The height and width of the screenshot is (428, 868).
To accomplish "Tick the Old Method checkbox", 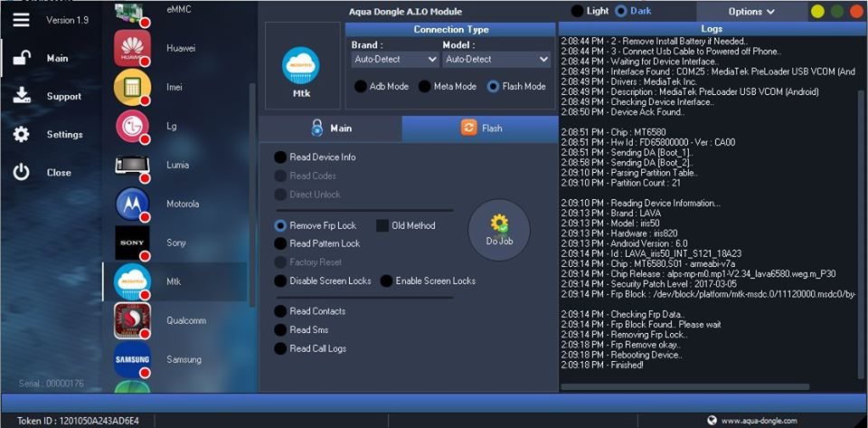I will [382, 226].
